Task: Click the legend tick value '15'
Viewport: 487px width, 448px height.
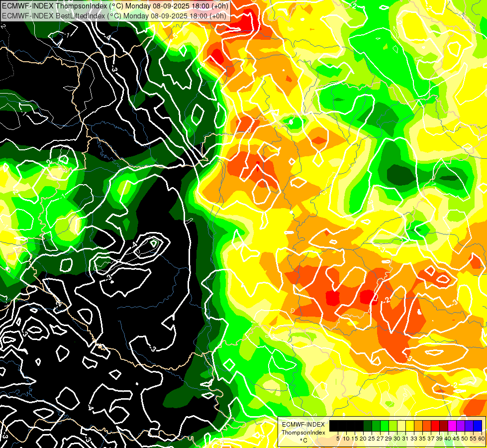Action: (x=355, y=439)
